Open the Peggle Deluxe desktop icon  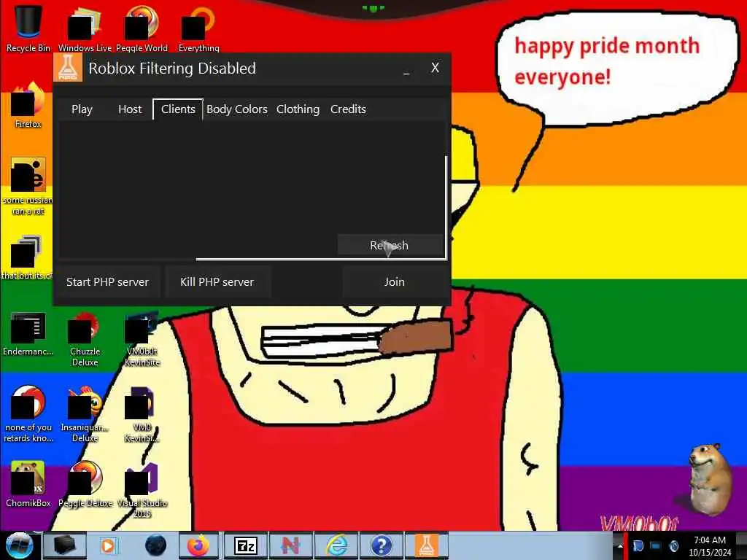click(85, 484)
